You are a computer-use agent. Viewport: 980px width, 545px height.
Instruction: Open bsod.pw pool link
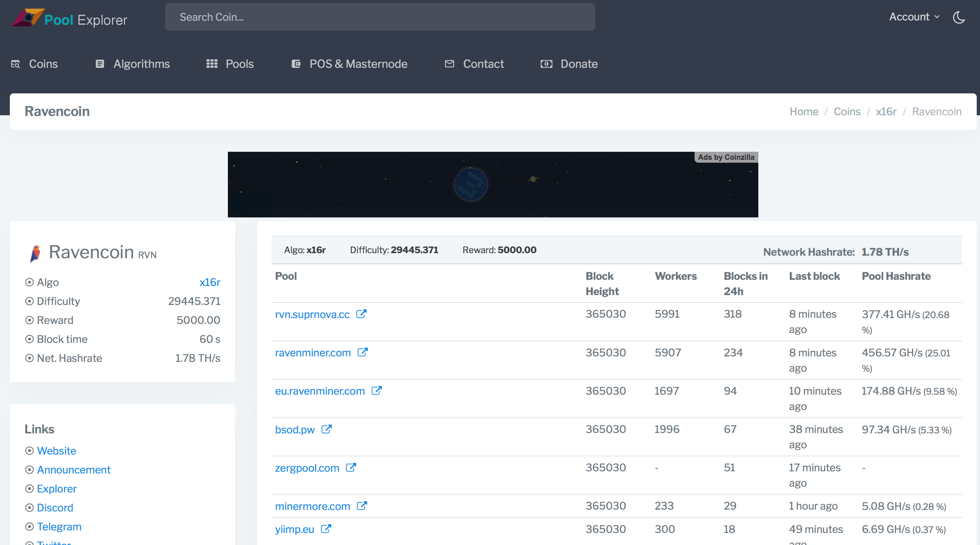[x=295, y=430]
